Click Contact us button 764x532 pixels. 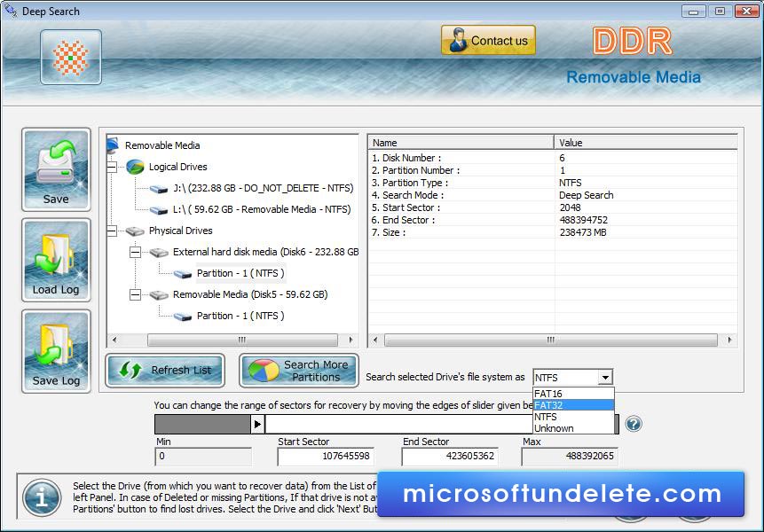click(x=488, y=41)
